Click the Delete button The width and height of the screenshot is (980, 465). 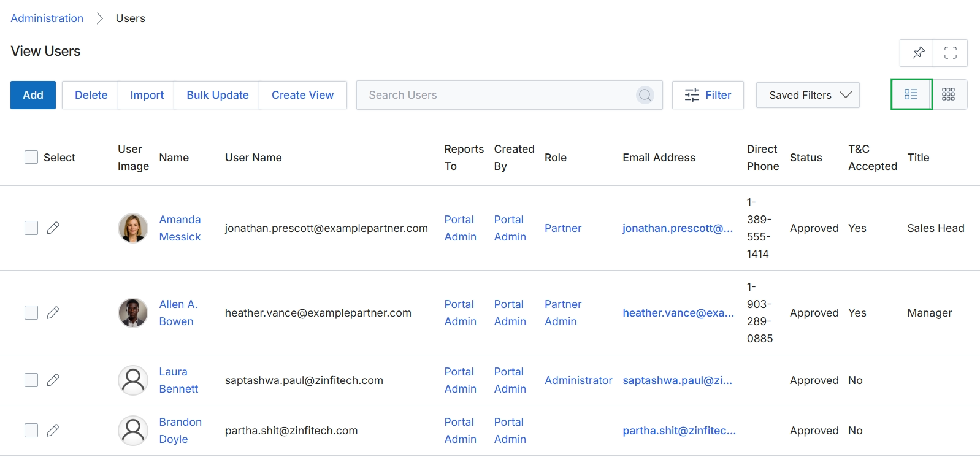tap(91, 95)
